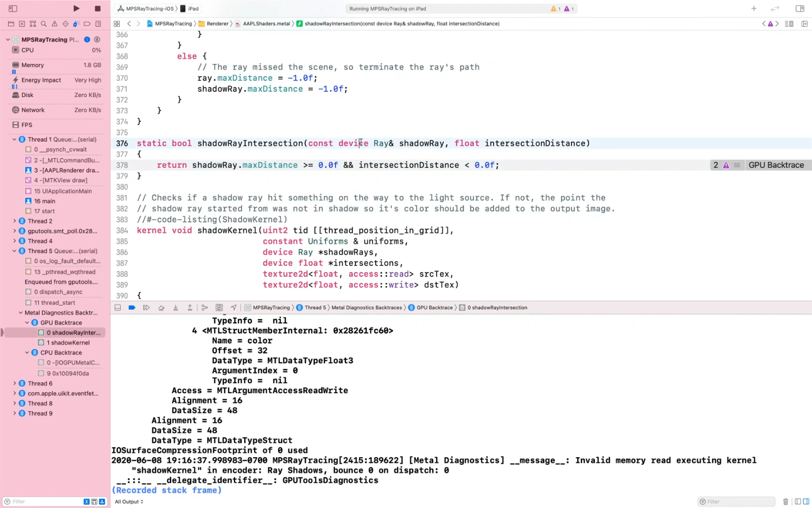Click Continue program execution button
This screenshot has height=508, width=812.
(x=146, y=308)
